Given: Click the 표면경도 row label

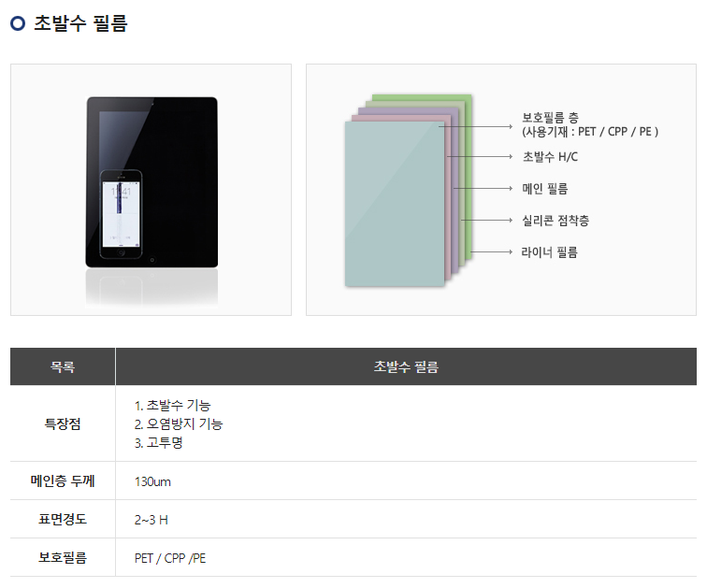Looking at the screenshot, I should pyautogui.click(x=63, y=519).
